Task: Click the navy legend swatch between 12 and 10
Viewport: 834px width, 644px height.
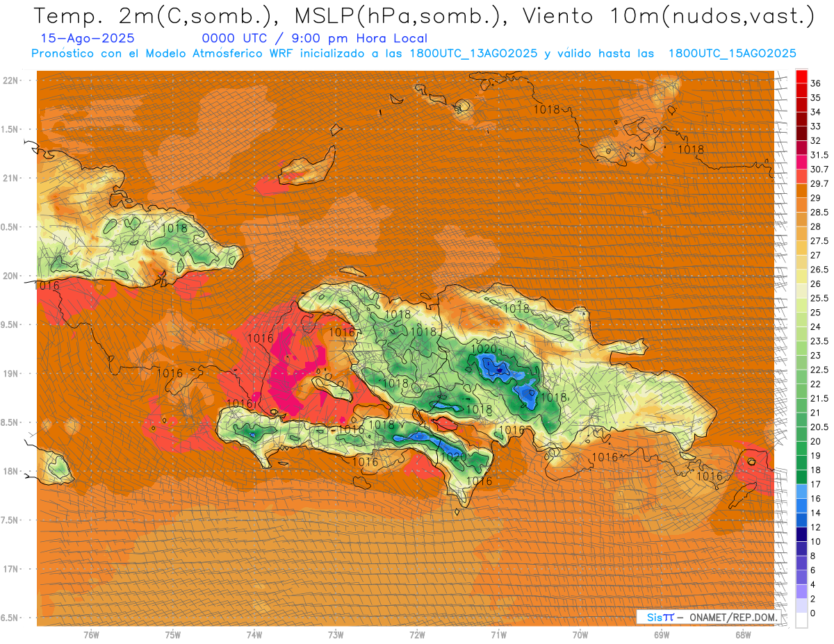Action: point(801,534)
